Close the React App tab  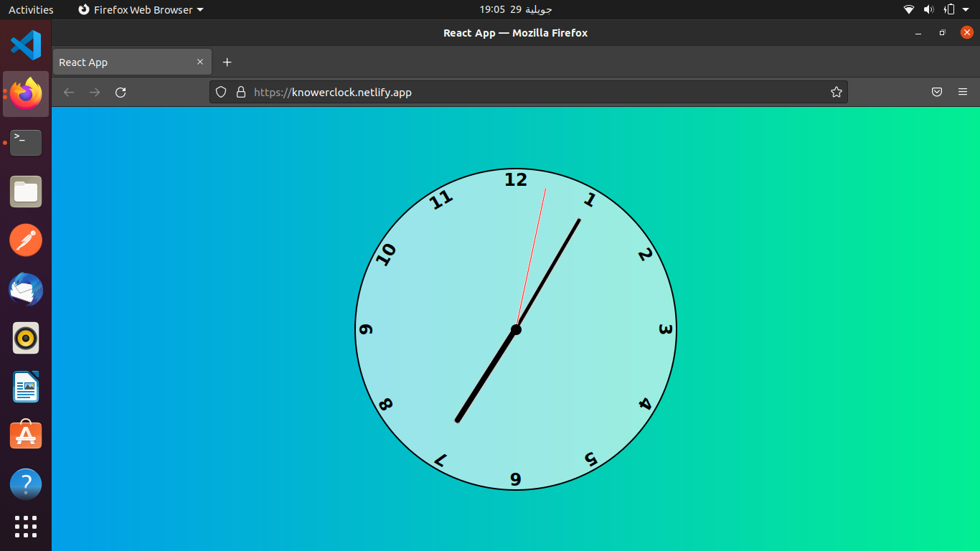coord(200,62)
